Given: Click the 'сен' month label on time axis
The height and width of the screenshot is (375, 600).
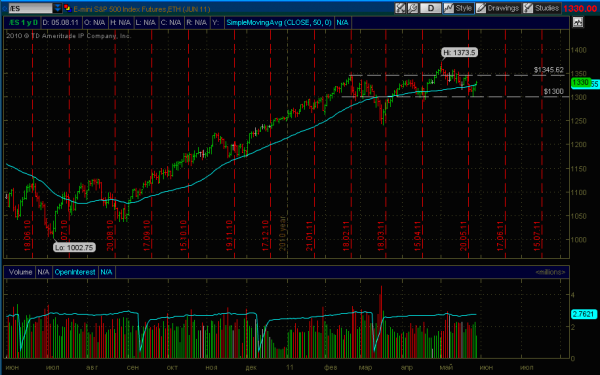Looking at the screenshot, I should tap(132, 368).
